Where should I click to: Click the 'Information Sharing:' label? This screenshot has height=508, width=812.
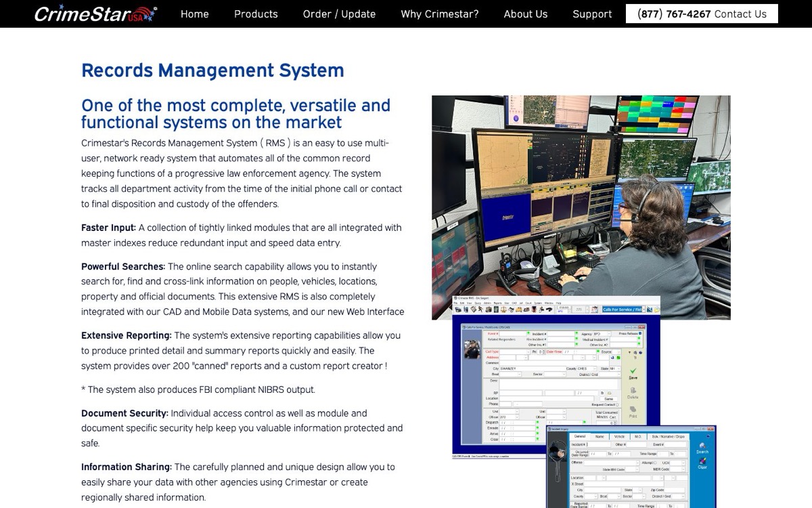[x=127, y=467]
